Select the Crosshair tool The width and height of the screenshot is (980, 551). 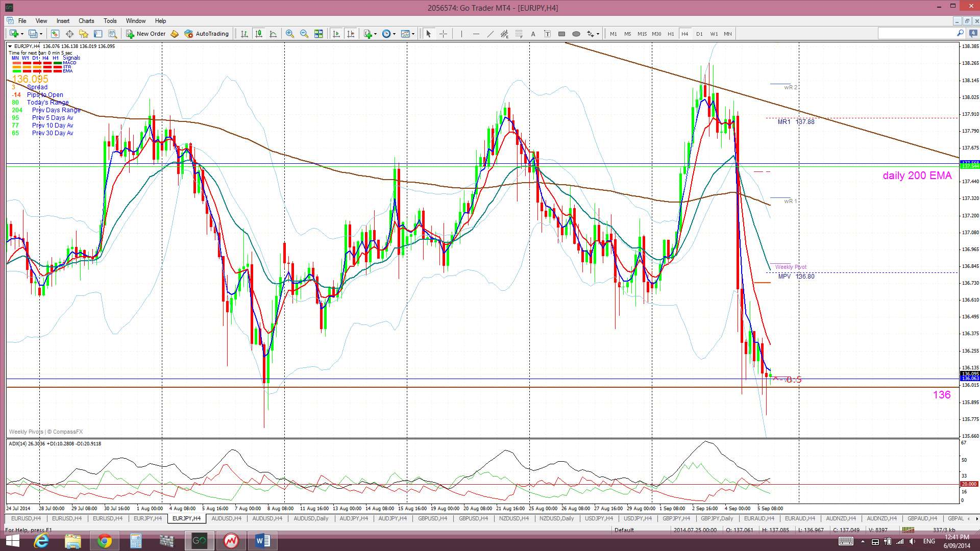point(443,34)
